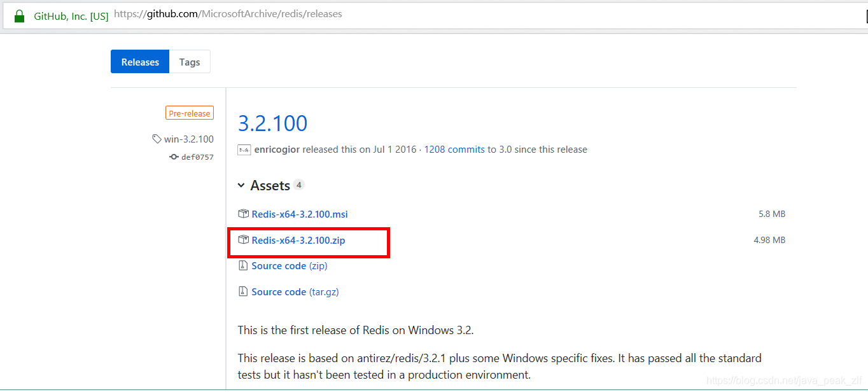Click the browser address bar URL
This screenshot has height=392, width=868.
pyautogui.click(x=228, y=14)
